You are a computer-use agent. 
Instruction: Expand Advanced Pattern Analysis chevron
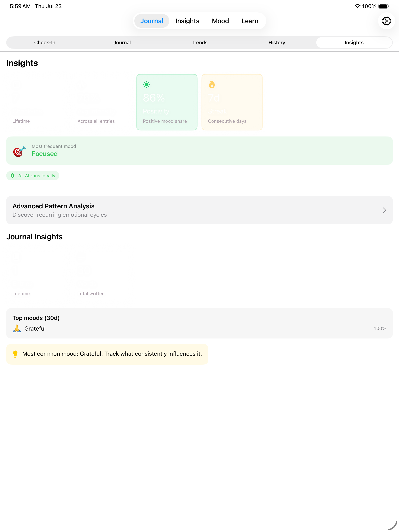click(384, 210)
